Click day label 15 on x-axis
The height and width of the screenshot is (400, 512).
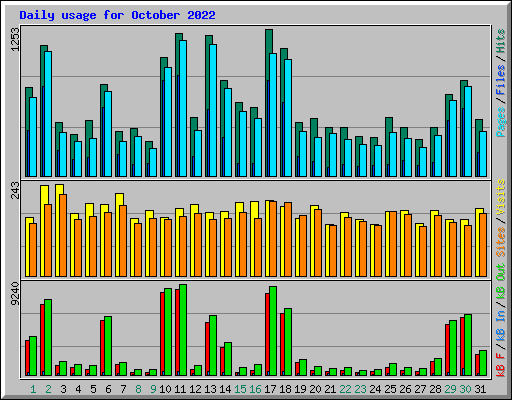(240, 389)
